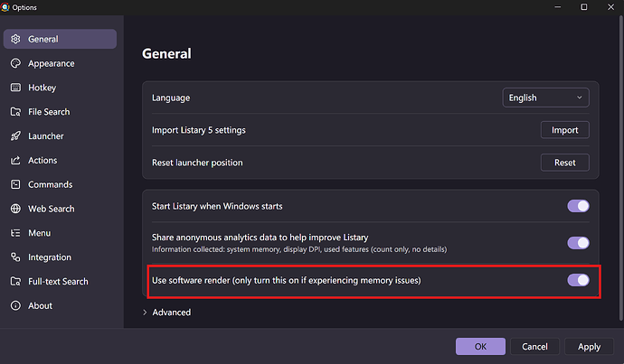The width and height of the screenshot is (624, 364).
Task: Reset the launcher position
Action: click(564, 163)
